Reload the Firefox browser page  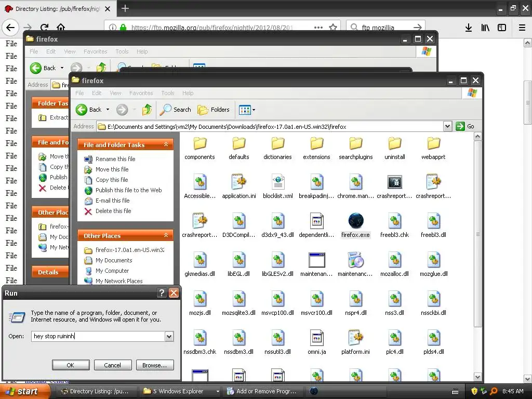(x=45, y=27)
